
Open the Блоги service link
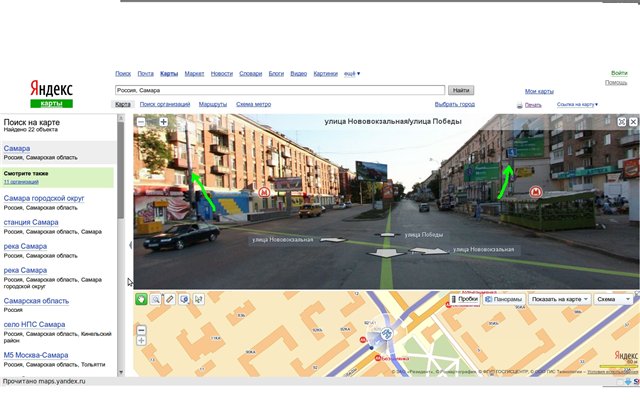pyautogui.click(x=276, y=73)
